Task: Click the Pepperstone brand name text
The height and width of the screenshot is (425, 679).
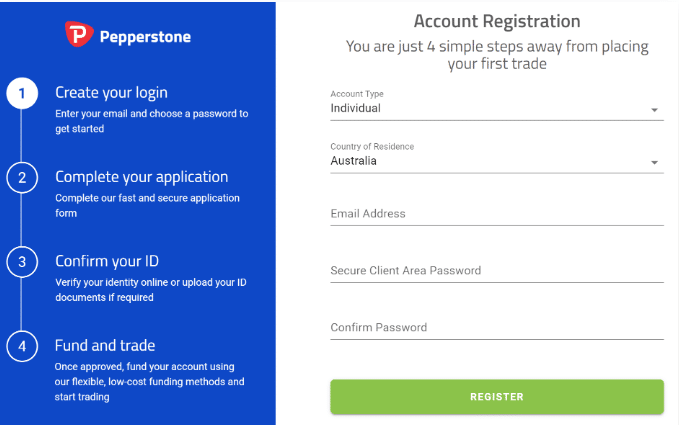Action: (x=145, y=38)
